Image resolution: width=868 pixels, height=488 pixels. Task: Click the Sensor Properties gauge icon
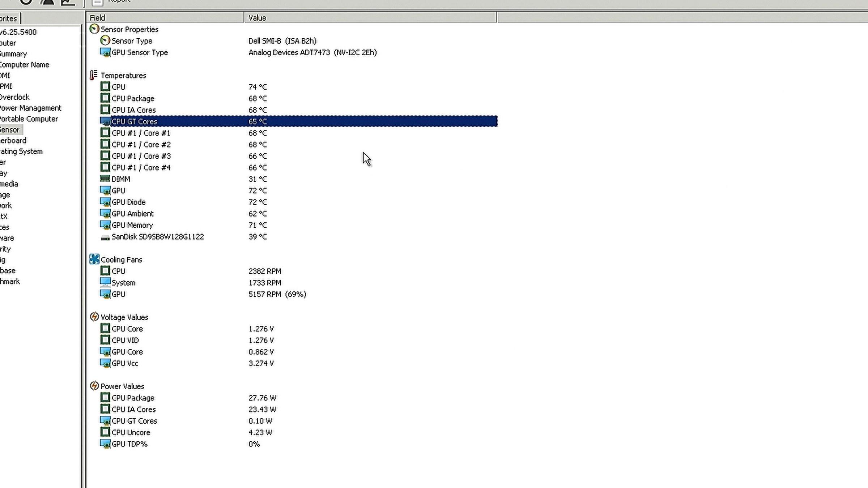[94, 29]
